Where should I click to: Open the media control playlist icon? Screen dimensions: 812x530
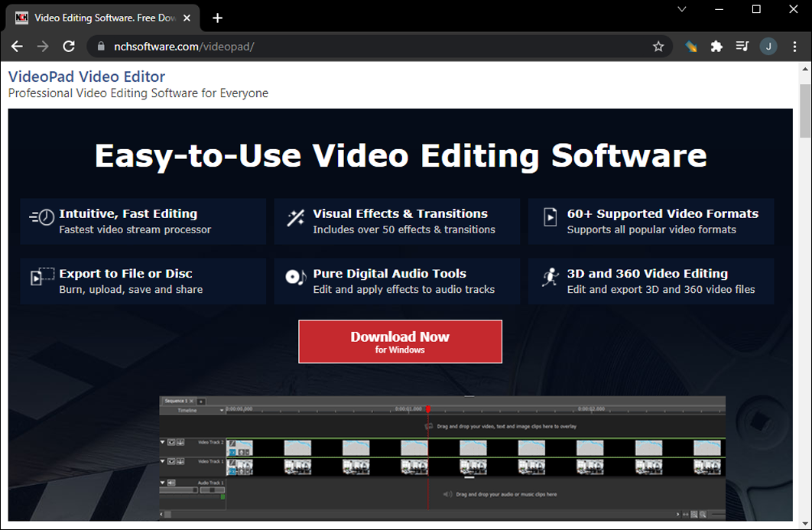pos(742,47)
